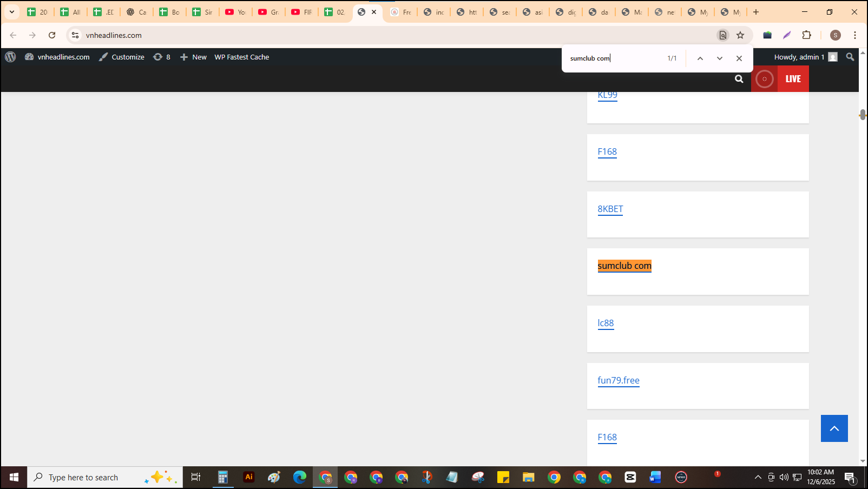Open the volume control in system tray
The image size is (868, 489).
tap(784, 477)
